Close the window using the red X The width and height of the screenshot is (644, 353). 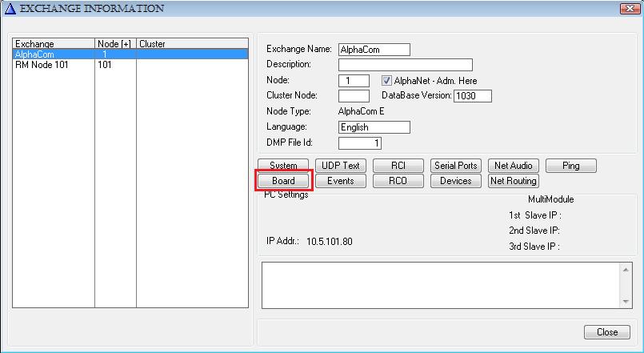coord(630,8)
